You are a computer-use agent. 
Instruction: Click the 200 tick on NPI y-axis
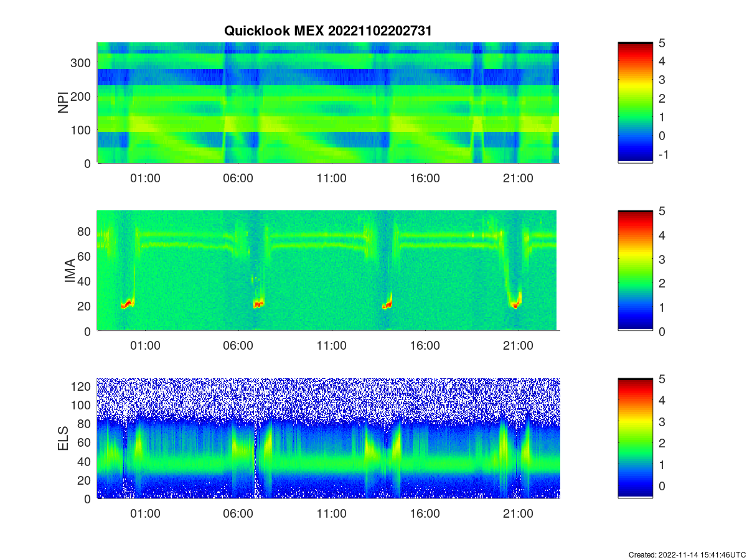[x=82, y=96]
